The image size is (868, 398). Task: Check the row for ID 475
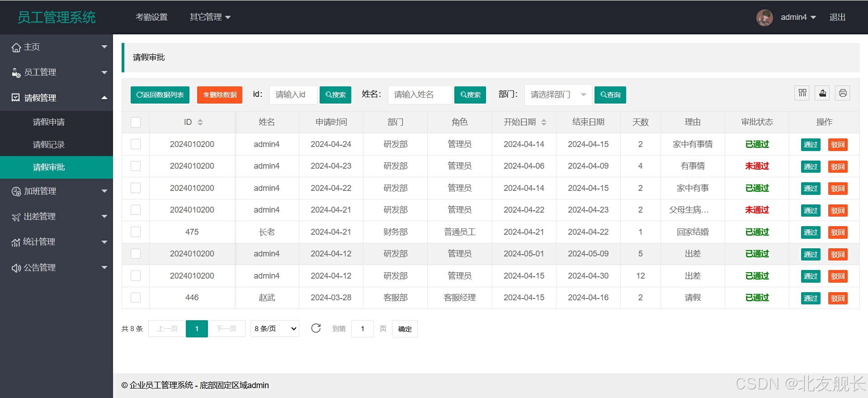(x=136, y=232)
